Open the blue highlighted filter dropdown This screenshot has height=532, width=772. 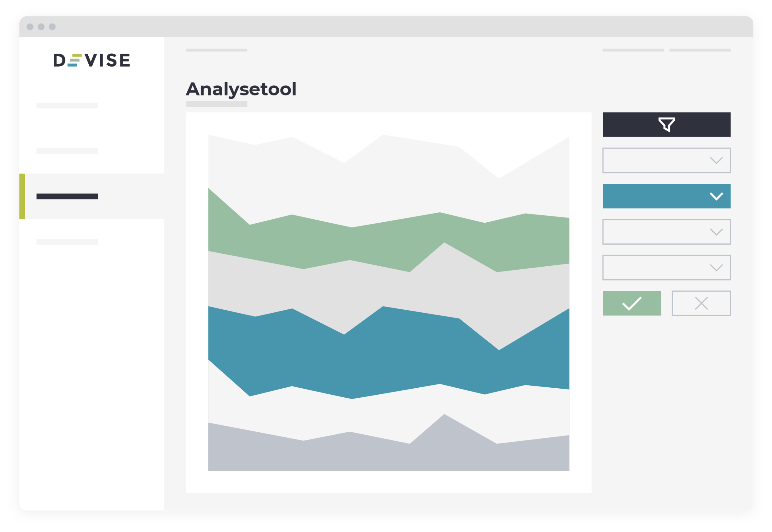pyautogui.click(x=666, y=196)
